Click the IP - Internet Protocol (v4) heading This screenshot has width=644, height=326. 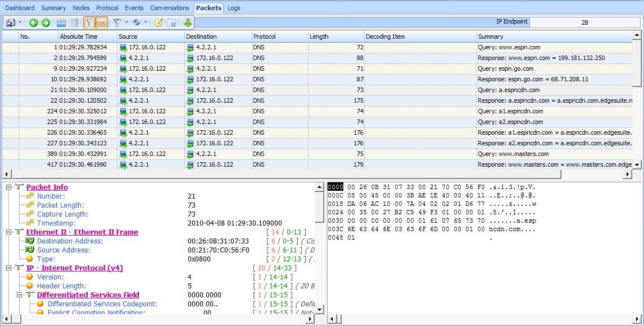(x=75, y=268)
